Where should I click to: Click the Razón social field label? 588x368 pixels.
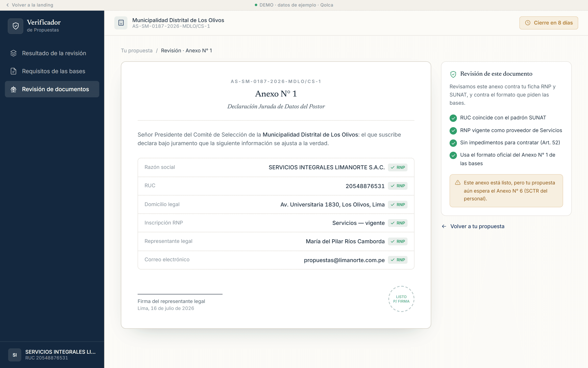point(160,167)
